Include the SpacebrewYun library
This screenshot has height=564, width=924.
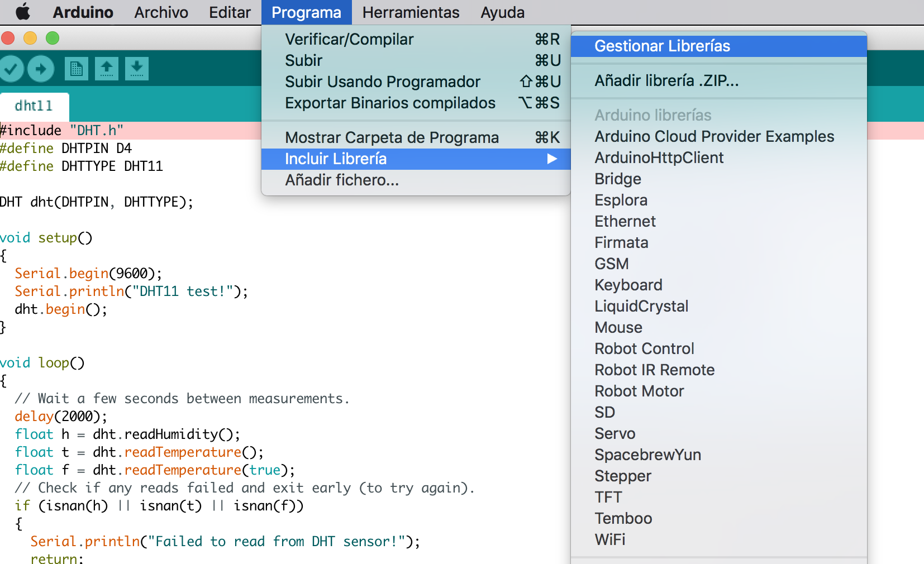coord(719,455)
